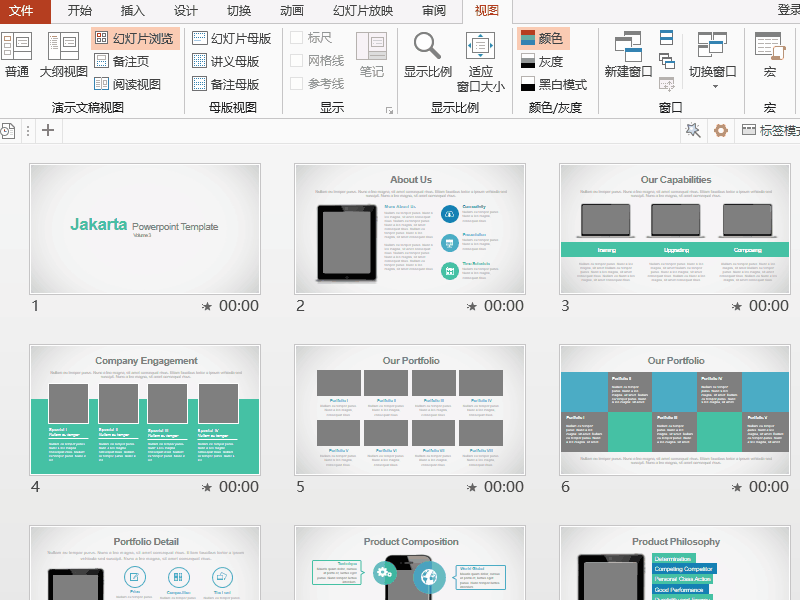Open the Slide Show (幻灯片放映) tab
This screenshot has height=600, width=800.
(x=363, y=11)
